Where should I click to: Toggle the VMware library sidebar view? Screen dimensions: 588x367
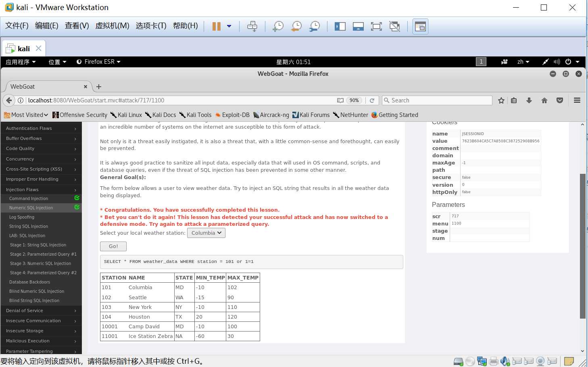tap(340, 27)
